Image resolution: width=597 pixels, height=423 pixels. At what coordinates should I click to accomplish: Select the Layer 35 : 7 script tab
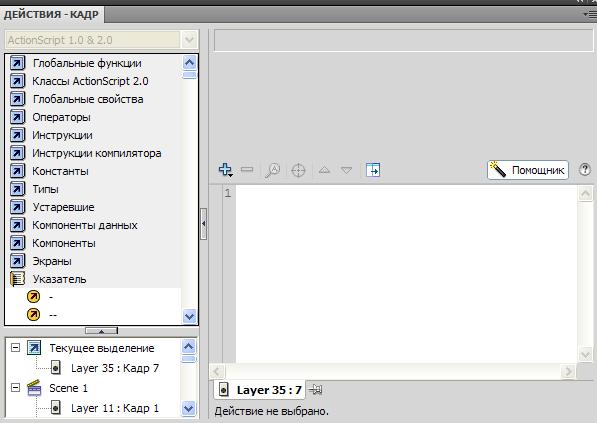pyautogui.click(x=260, y=390)
